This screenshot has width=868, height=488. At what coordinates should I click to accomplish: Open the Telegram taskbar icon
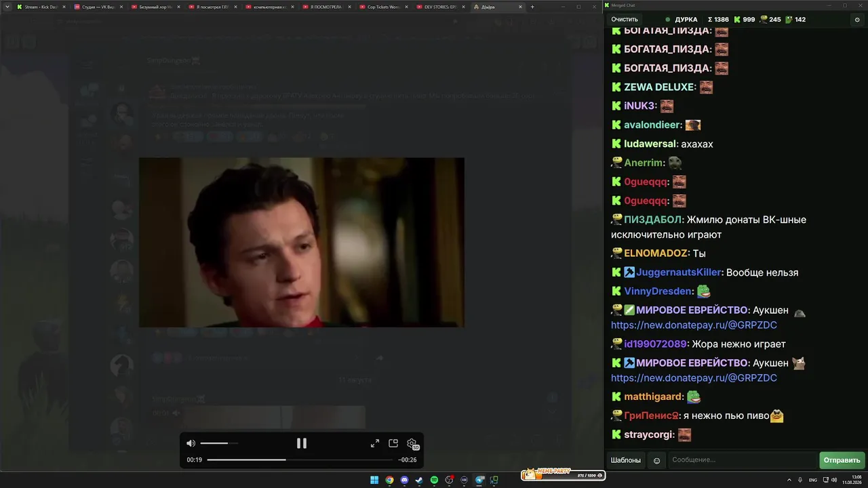click(479, 481)
